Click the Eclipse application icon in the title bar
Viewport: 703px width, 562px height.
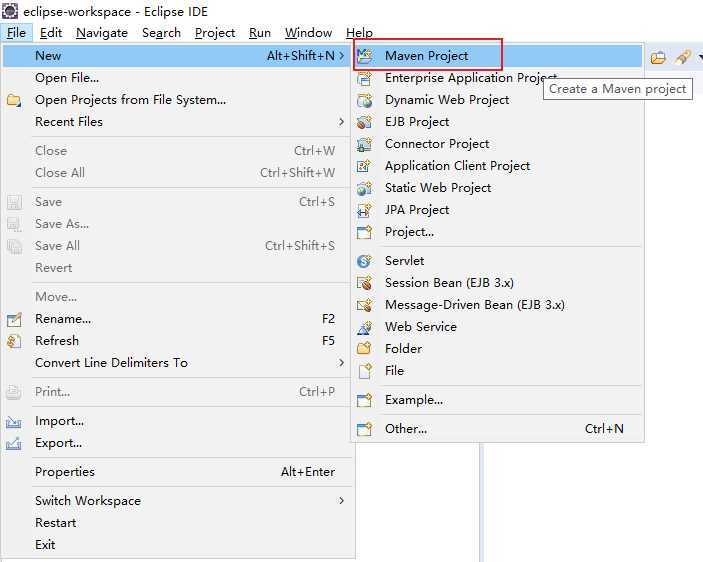point(10,11)
